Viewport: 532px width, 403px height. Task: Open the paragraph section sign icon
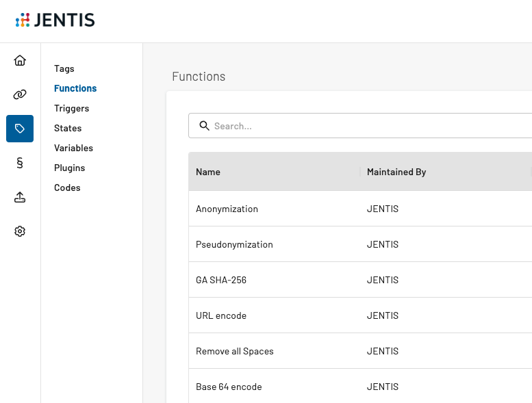pos(20,163)
